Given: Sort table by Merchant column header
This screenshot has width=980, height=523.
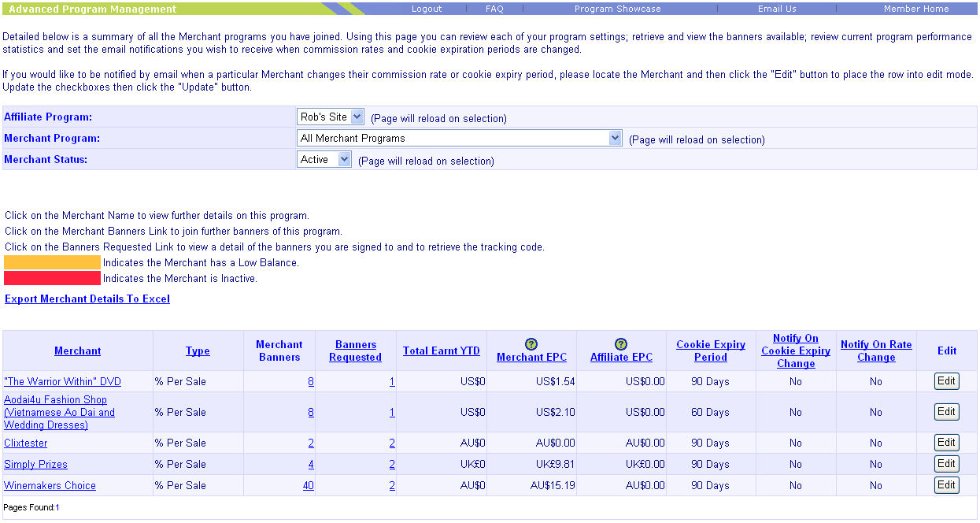Looking at the screenshot, I should tap(78, 351).
